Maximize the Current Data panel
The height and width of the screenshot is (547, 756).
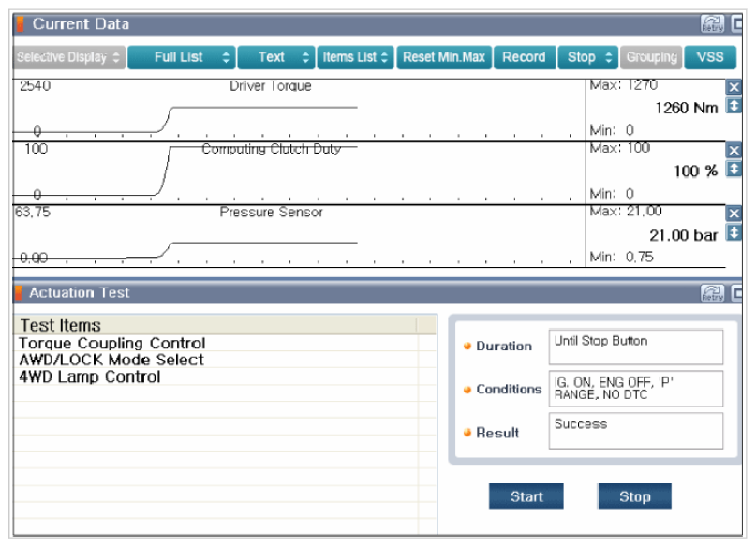(x=736, y=24)
